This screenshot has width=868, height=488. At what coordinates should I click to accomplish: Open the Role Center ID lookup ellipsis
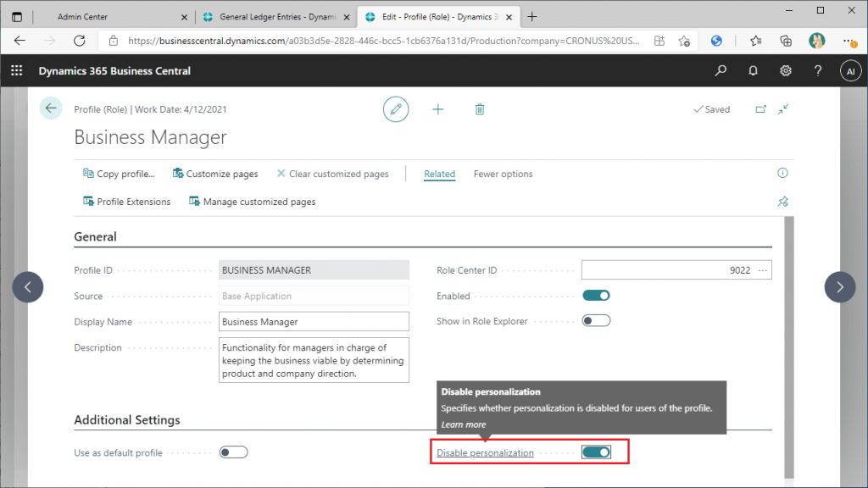(x=763, y=270)
